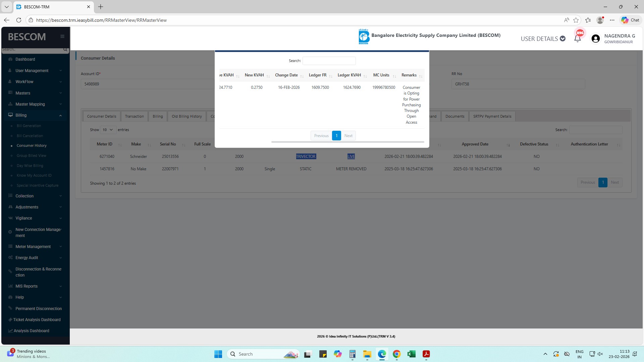Click the browser favorites star icon
Image resolution: width=644 pixels, height=362 pixels.
coord(576,20)
